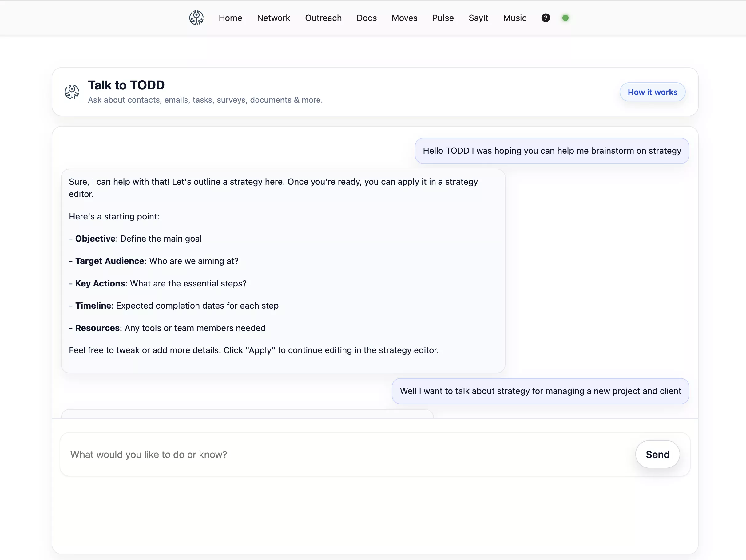Click the Talk to TODD heading
Viewport: 746px width, 560px height.
coord(126,85)
